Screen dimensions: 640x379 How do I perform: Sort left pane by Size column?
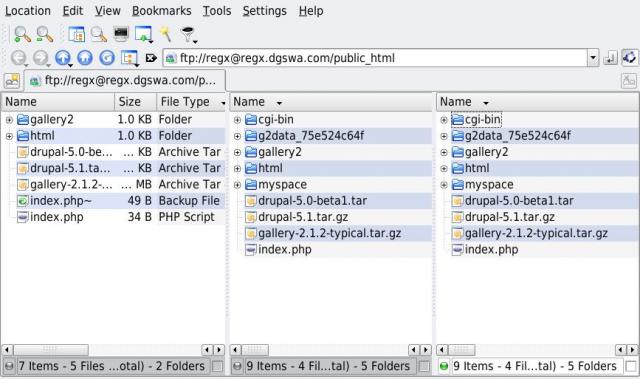coord(135,102)
